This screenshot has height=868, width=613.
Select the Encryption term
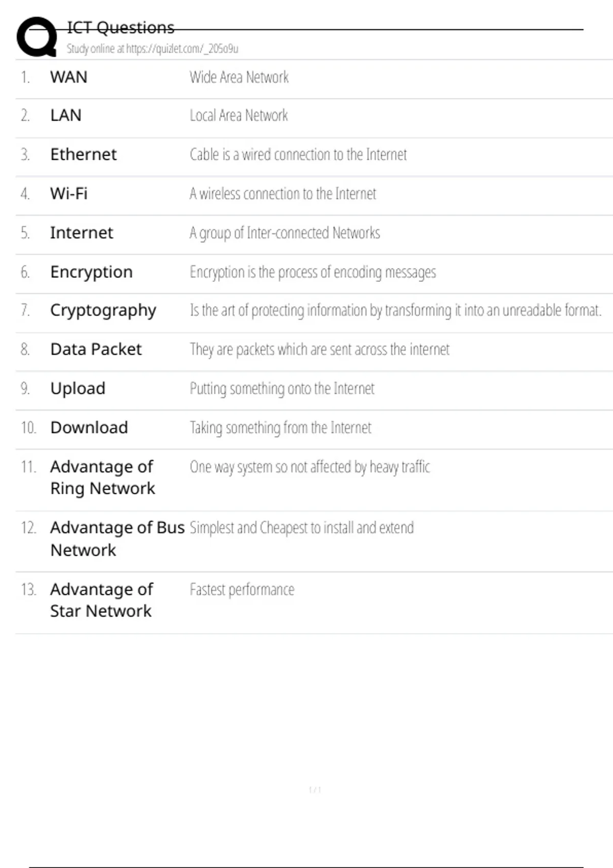click(91, 272)
